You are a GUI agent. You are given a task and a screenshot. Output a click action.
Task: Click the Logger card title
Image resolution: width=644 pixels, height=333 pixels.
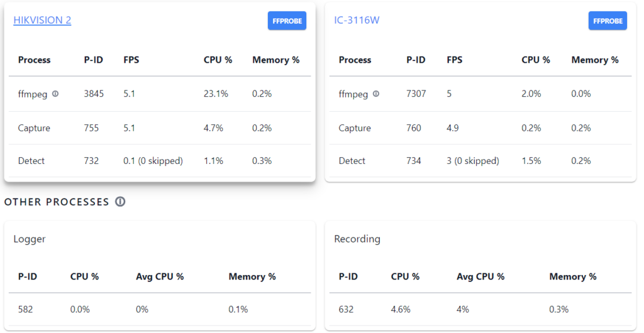tap(30, 239)
